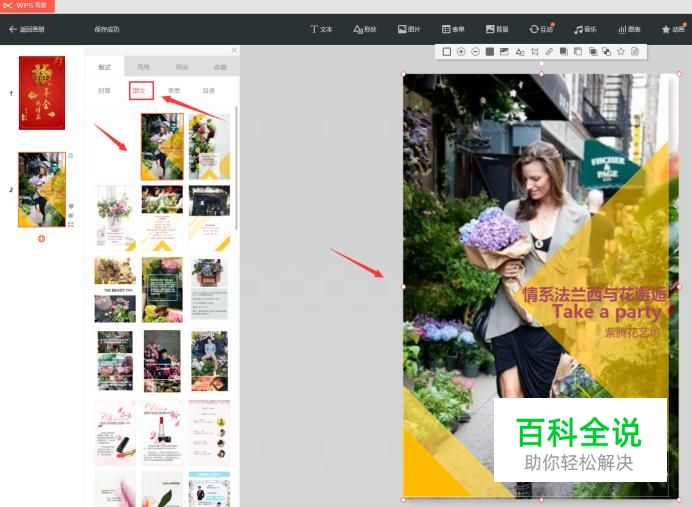Choose the blank white template

115,146
